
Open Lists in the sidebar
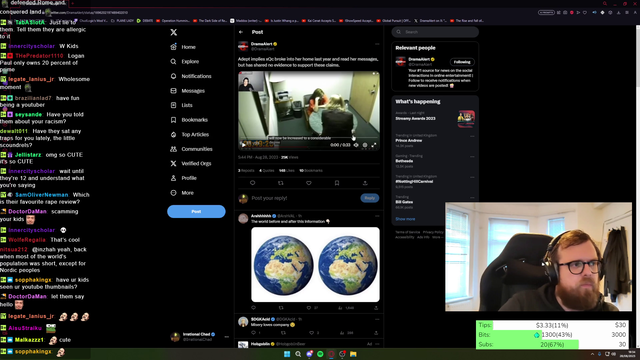tap(182, 105)
